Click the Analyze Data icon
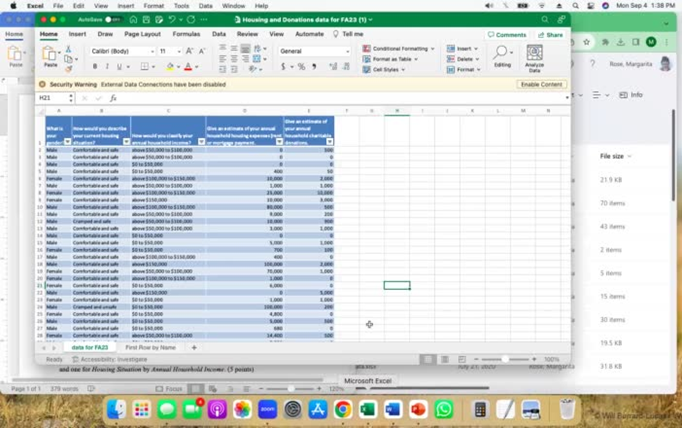 pyautogui.click(x=534, y=56)
